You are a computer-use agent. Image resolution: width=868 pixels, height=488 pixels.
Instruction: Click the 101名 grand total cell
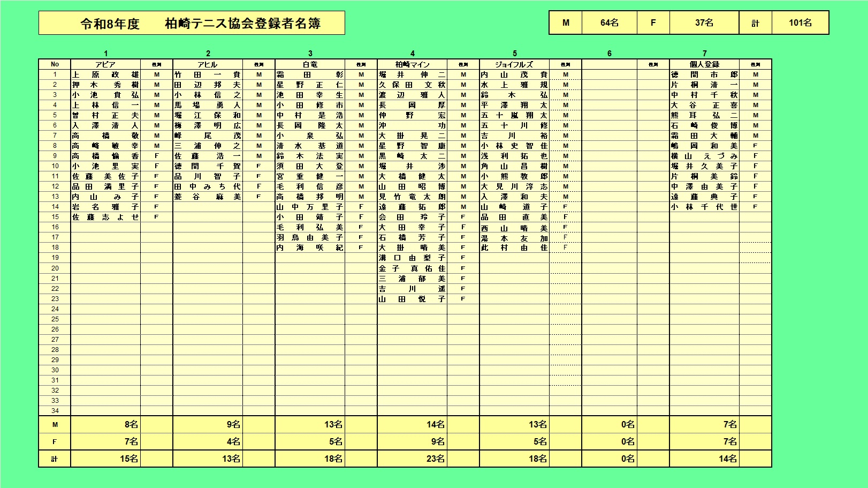(x=800, y=22)
